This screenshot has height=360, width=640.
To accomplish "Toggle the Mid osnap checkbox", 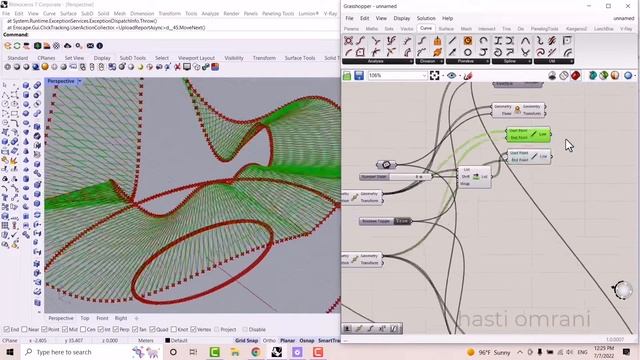I will pyautogui.click(x=65, y=329).
